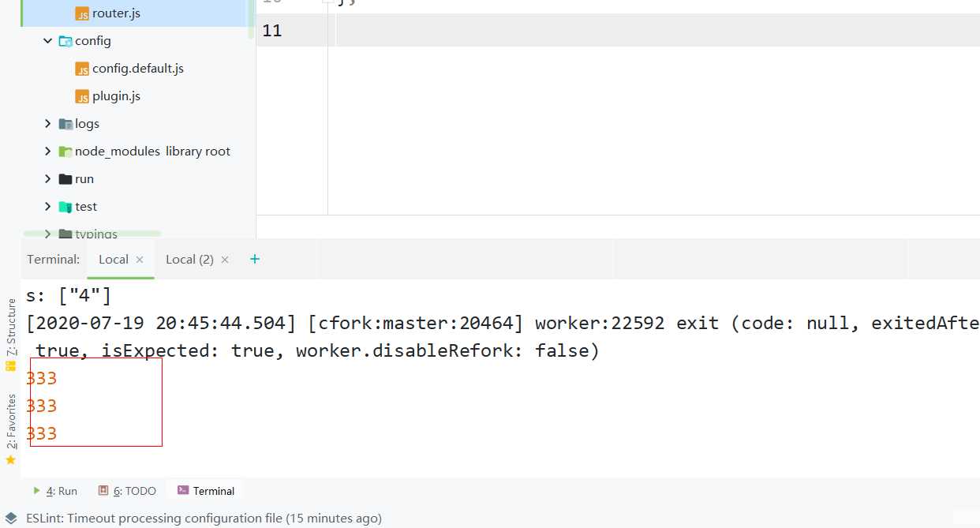Expand the typings folder
Viewport: 980px width, 528px height.
pyautogui.click(x=48, y=234)
